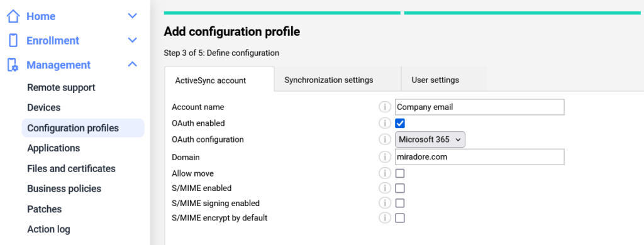Switch to the User settings tab
This screenshot has width=644, height=245.
coord(444,79)
